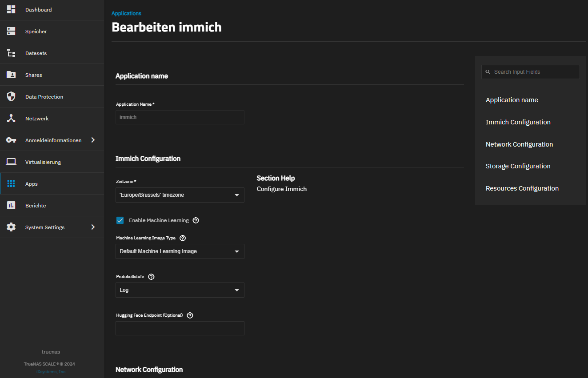Click the Datasets tree icon

11,53
